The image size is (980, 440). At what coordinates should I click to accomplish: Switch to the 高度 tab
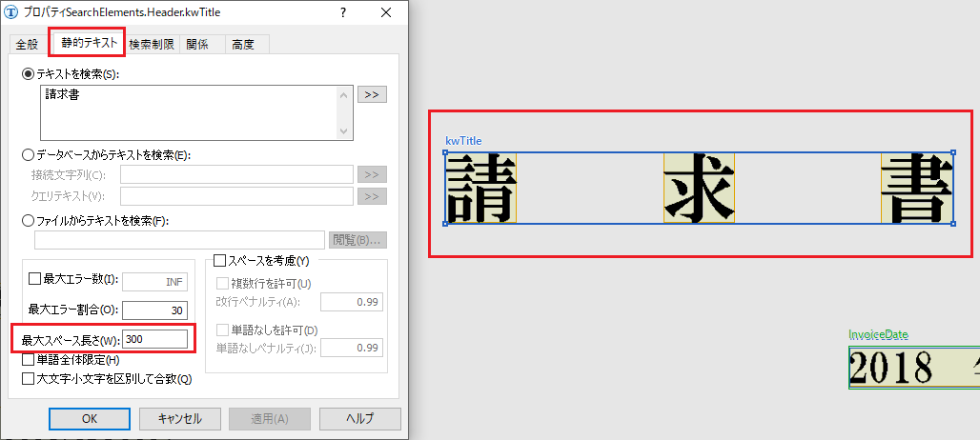(242, 45)
